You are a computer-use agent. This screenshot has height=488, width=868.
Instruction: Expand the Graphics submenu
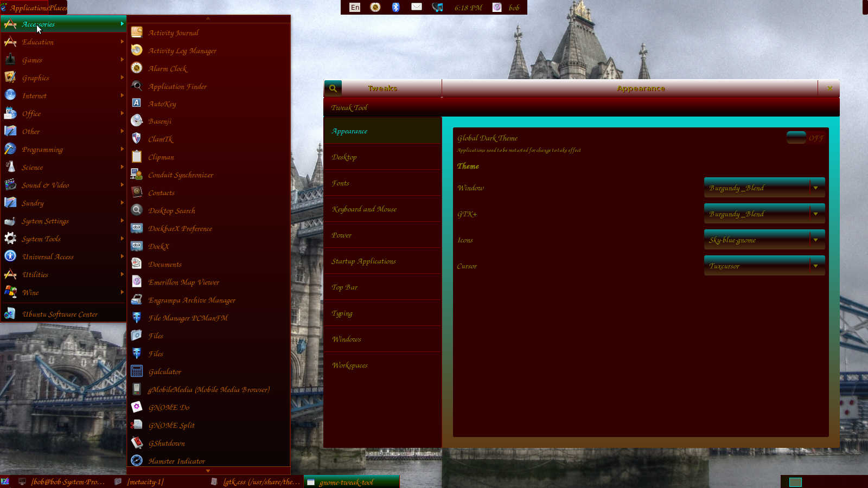(x=63, y=78)
